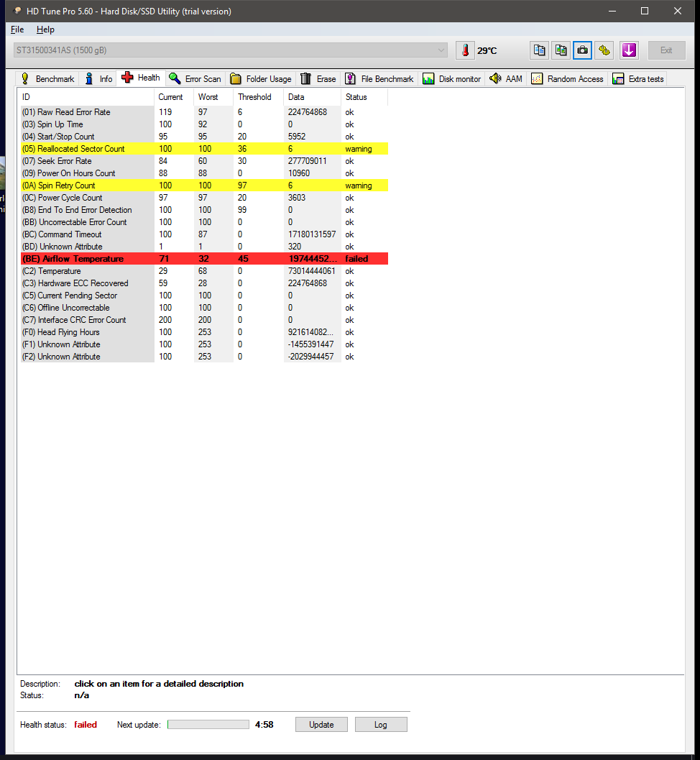Select the Reallocated Sector Count warning row
700x760 pixels.
[x=204, y=149]
